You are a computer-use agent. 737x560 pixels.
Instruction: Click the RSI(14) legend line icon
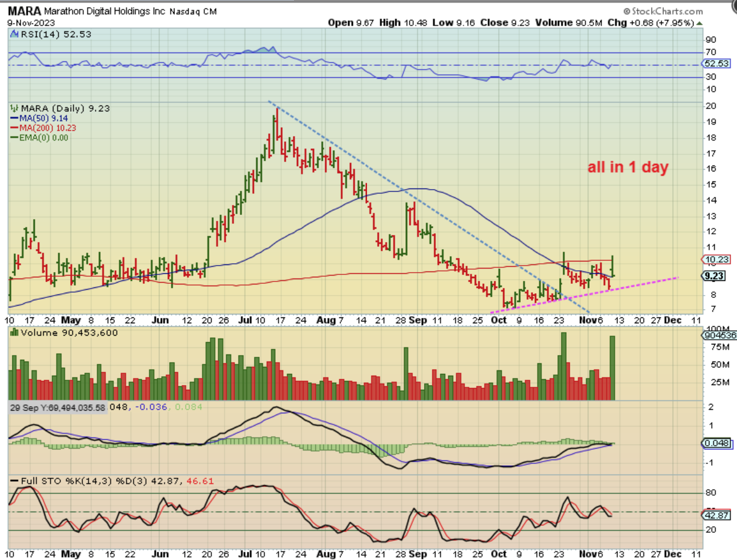[x=13, y=34]
